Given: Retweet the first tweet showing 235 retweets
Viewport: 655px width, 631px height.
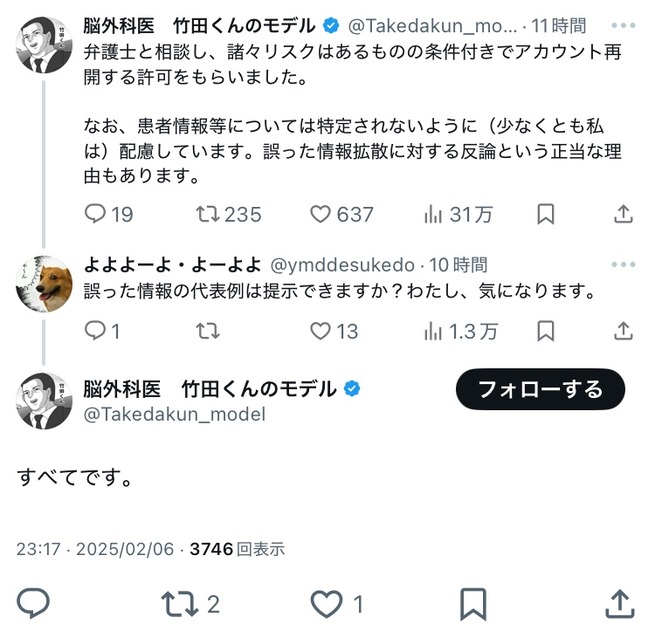Looking at the screenshot, I should point(228,214).
